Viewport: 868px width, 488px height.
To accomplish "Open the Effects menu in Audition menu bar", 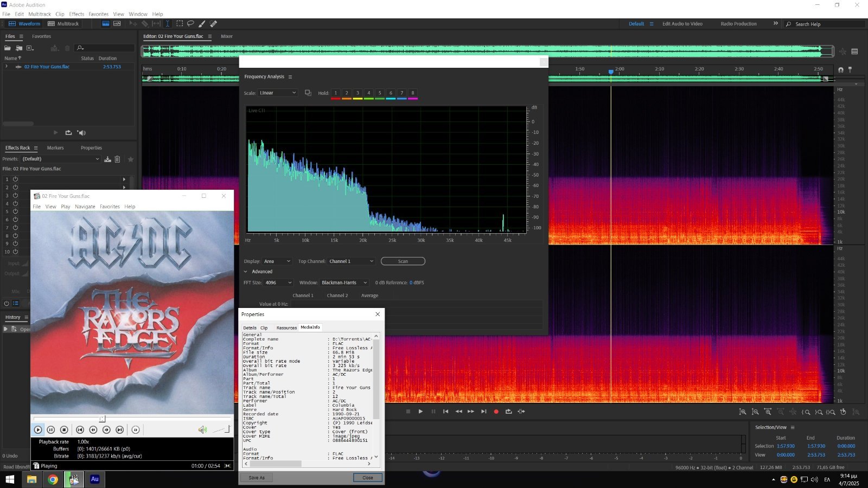I will [x=76, y=14].
